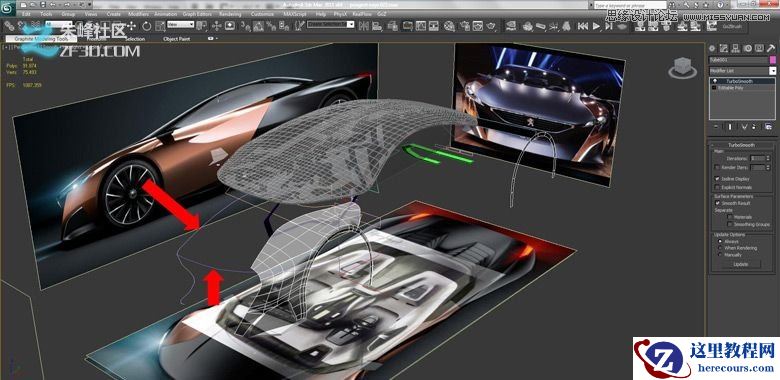This screenshot has width=780, height=380.
Task: Open the ribbon minimize options dropdown
Action: click(213, 38)
